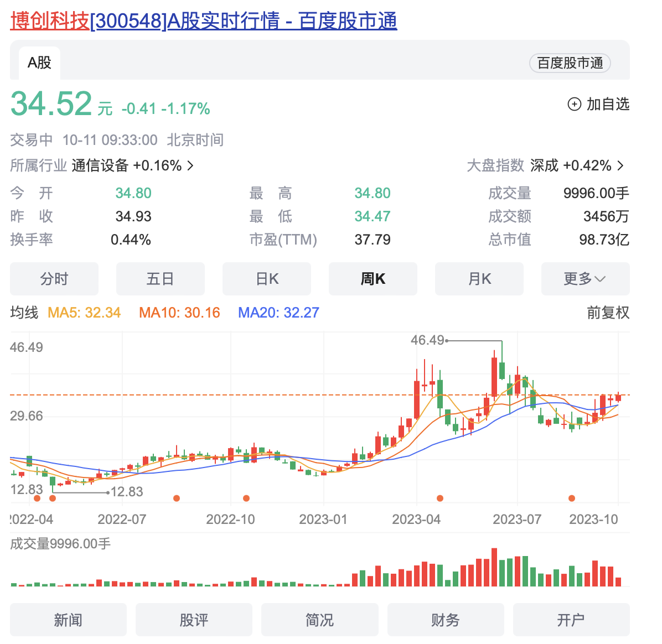The height and width of the screenshot is (644, 662).
Task: Switch to the 月K chart tab
Action: (x=479, y=279)
